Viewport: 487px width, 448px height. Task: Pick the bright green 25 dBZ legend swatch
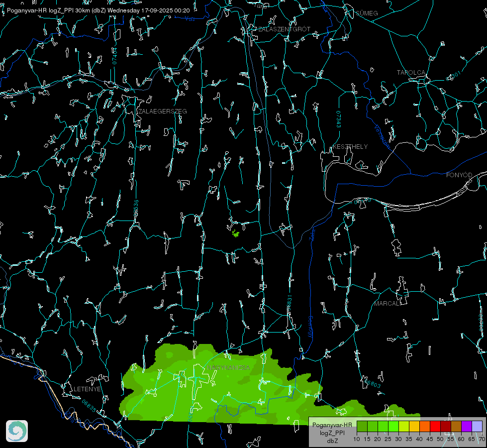[393, 426]
